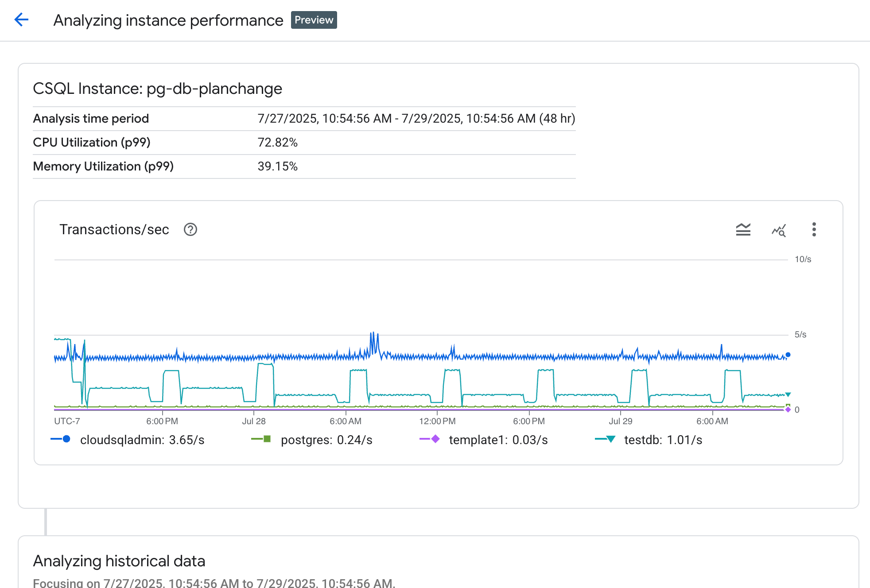The height and width of the screenshot is (588, 870).
Task: Click the testdb teal triangle legend icon
Action: point(610,439)
